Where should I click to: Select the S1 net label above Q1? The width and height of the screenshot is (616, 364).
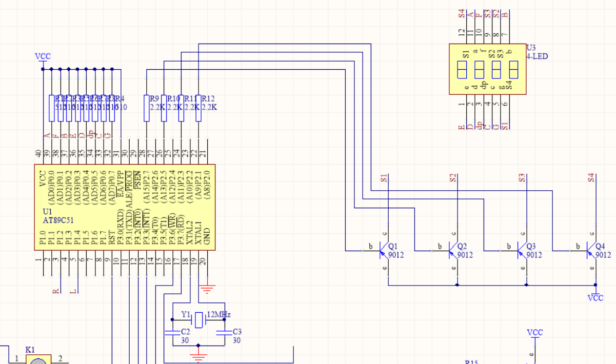[x=384, y=178]
